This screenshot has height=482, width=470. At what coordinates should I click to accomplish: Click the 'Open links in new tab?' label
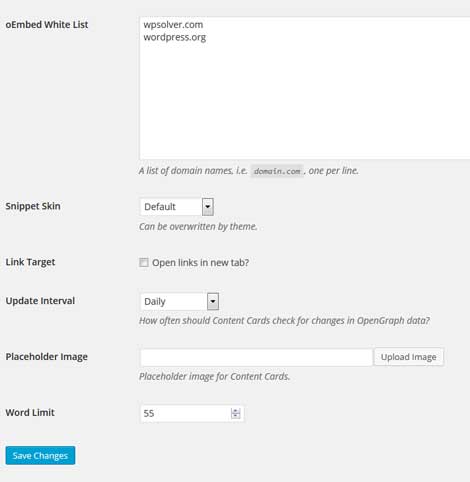(x=200, y=263)
